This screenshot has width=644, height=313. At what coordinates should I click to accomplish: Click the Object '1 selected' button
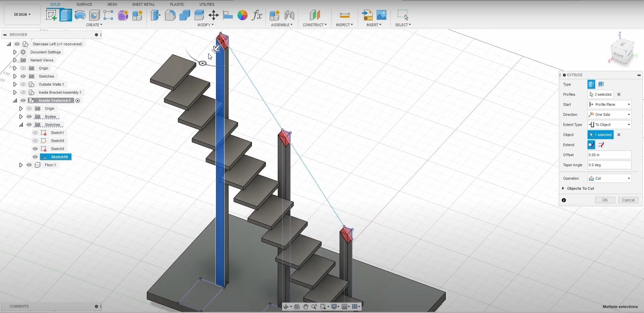pyautogui.click(x=600, y=135)
